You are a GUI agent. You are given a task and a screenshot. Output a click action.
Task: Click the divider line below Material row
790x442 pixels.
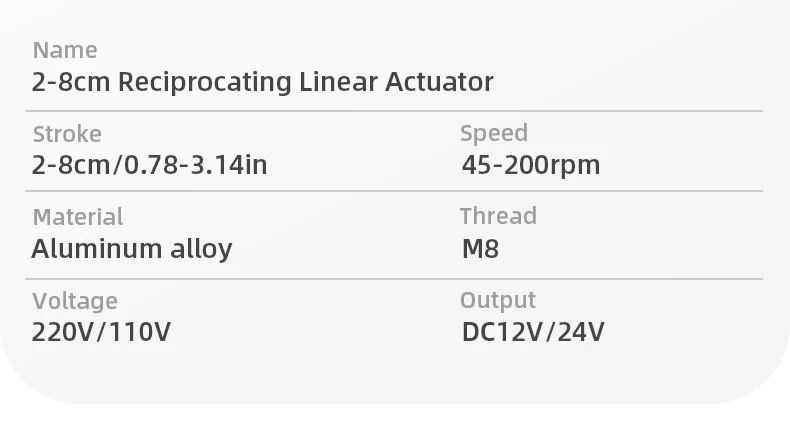tap(394, 279)
